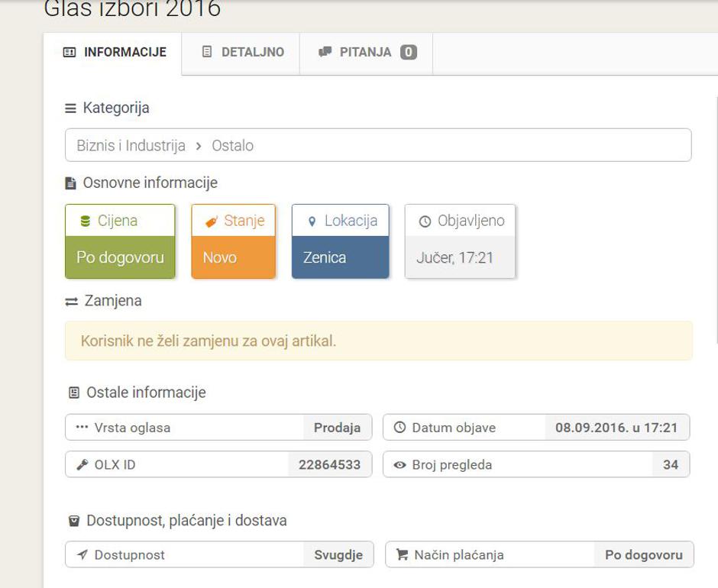This screenshot has width=718, height=588.
Task: Click the orange tag icon beside Stanje
Action: point(212,221)
